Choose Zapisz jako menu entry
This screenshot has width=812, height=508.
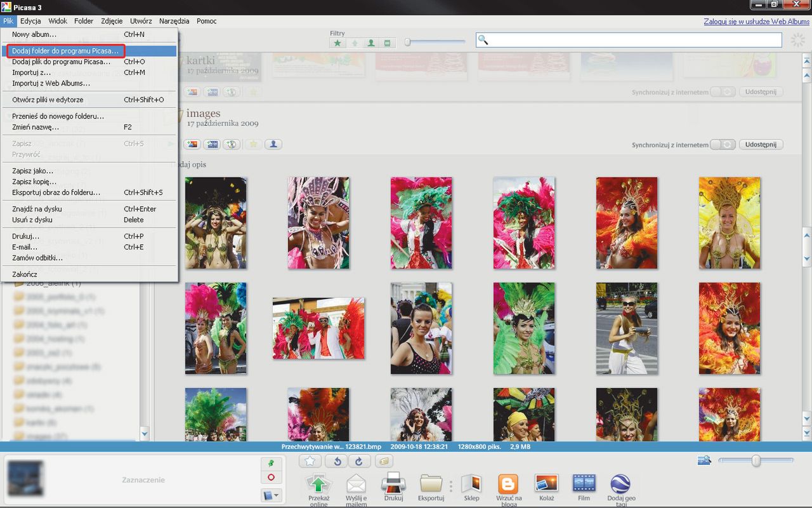89,171
